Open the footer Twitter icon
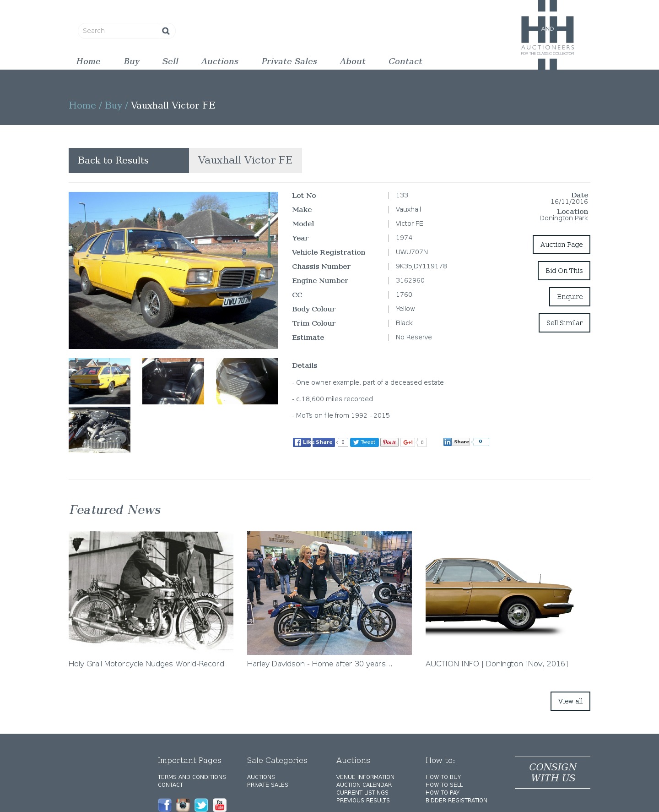Screen dimensions: 659x812 [x=201, y=805]
